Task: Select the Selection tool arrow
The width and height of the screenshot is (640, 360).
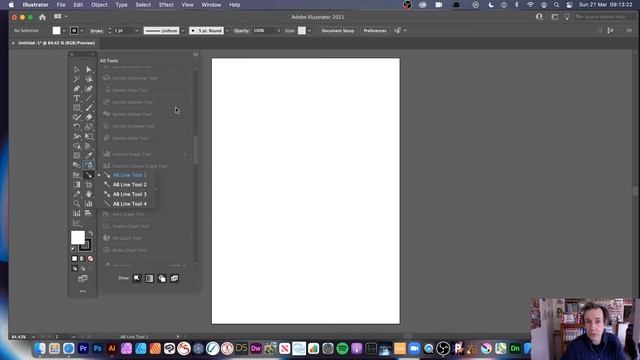Action: click(77, 69)
